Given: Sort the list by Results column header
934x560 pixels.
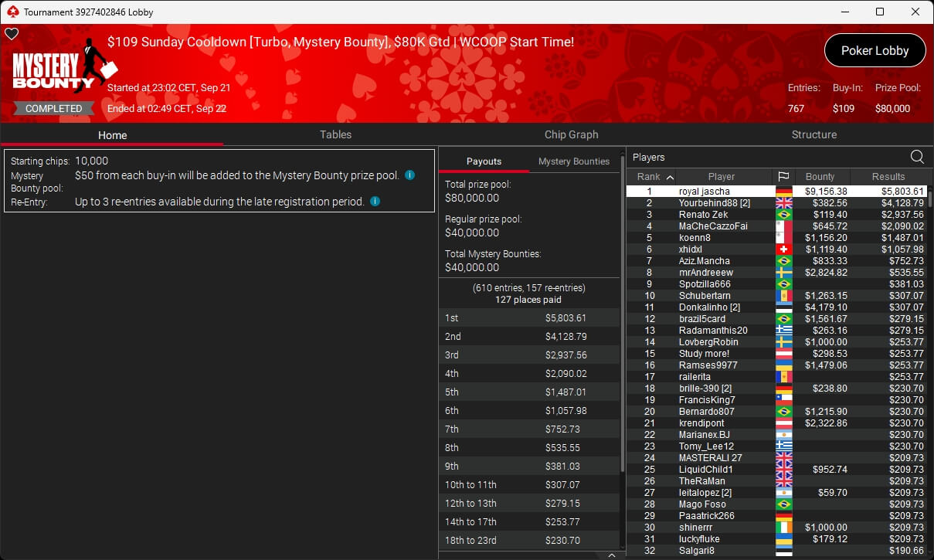Looking at the screenshot, I should pos(888,177).
